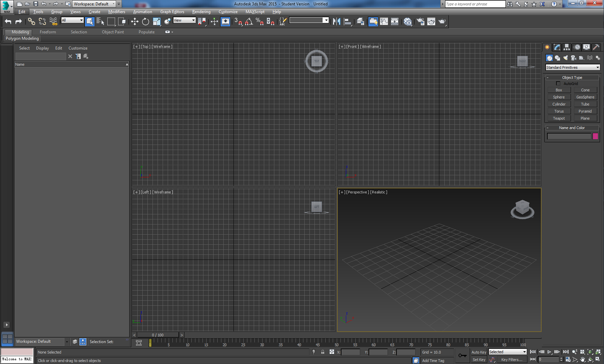This screenshot has width=604, height=364.
Task: Toggle Auto Key animation mode
Action: [x=478, y=352]
